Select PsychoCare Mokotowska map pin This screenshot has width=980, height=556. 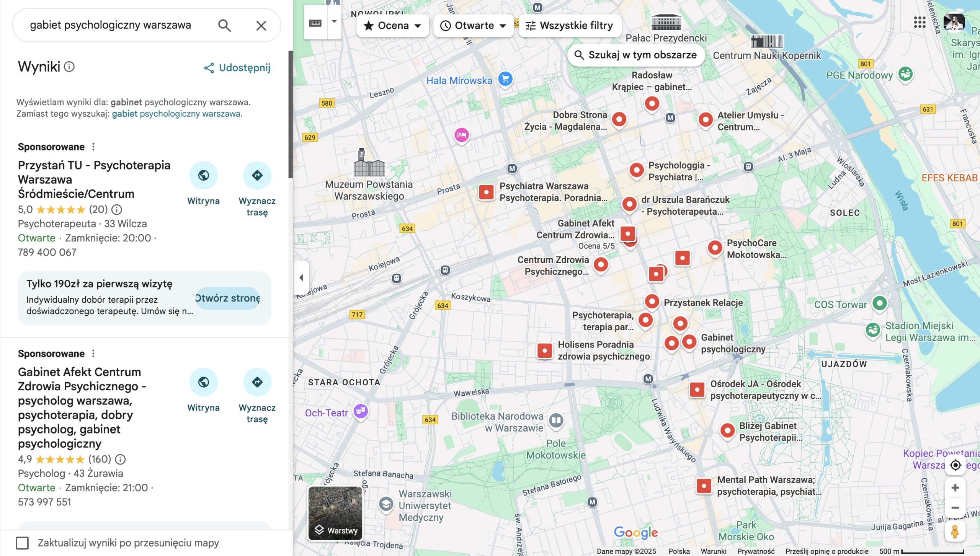tap(715, 248)
